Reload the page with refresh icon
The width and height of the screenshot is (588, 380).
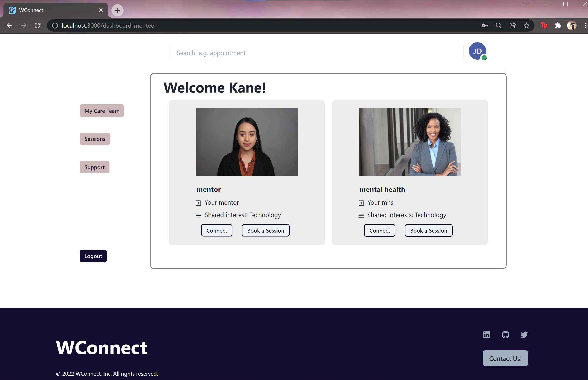37,26
